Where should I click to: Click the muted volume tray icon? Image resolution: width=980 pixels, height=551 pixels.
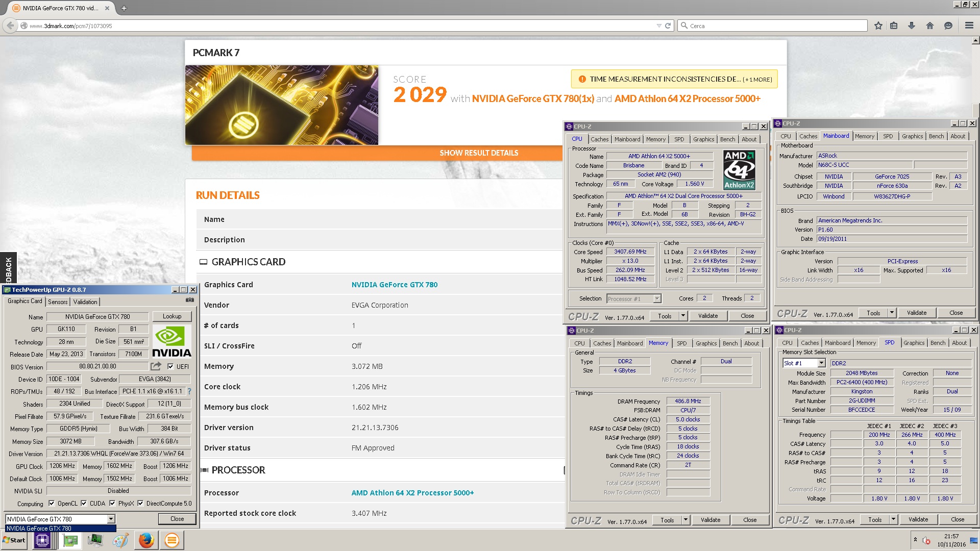coord(926,540)
